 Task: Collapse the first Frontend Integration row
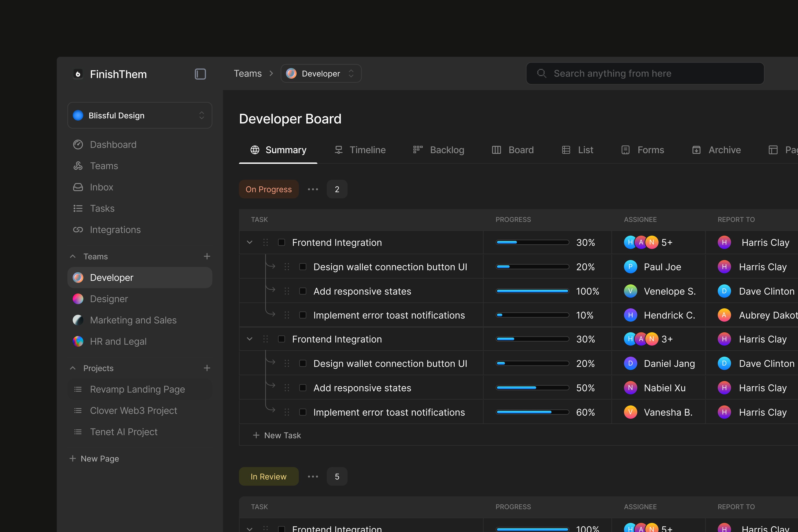(250, 242)
